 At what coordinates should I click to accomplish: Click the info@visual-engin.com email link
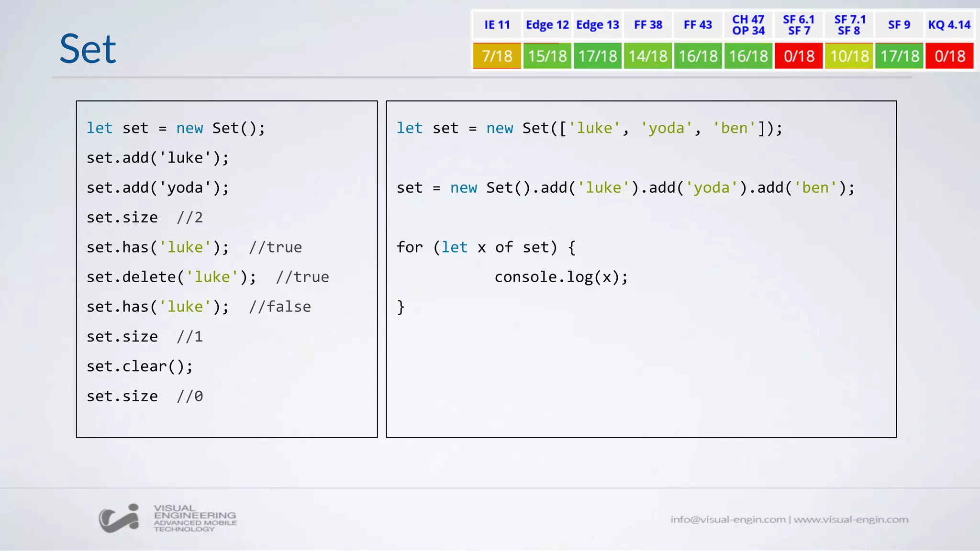pyautogui.click(x=727, y=519)
